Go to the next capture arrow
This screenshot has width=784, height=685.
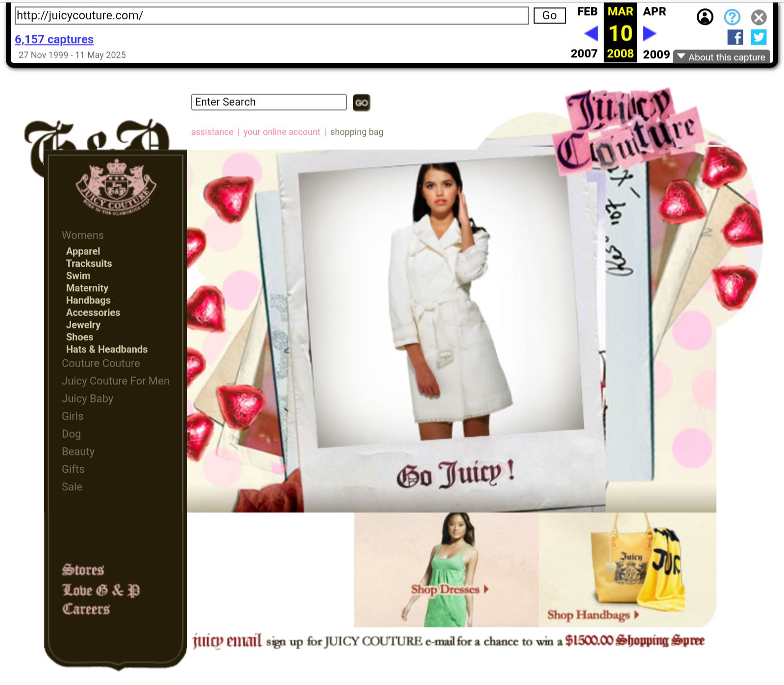point(649,33)
